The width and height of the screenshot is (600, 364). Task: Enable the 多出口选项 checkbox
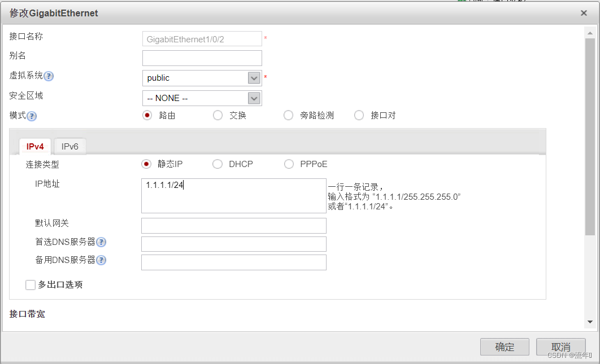point(31,285)
